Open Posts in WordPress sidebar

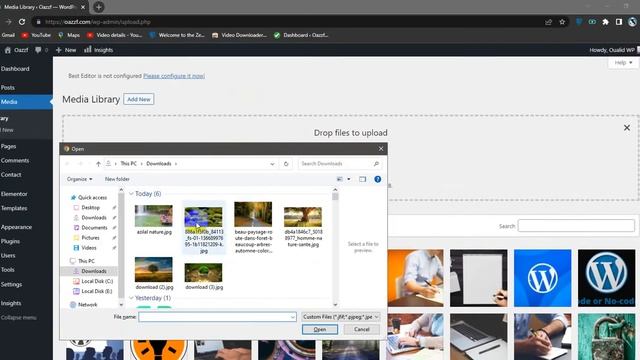click(x=8, y=87)
